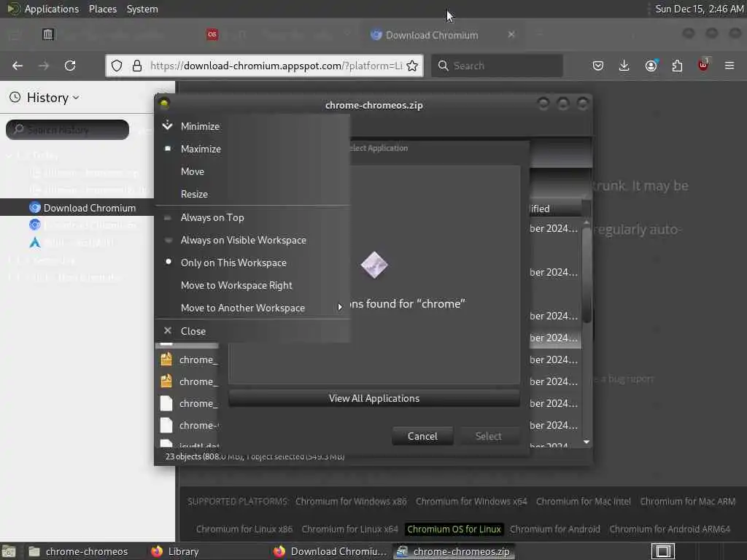Image resolution: width=747 pixels, height=560 pixels.
Task: Click the Firefox Search box
Action: (497, 66)
